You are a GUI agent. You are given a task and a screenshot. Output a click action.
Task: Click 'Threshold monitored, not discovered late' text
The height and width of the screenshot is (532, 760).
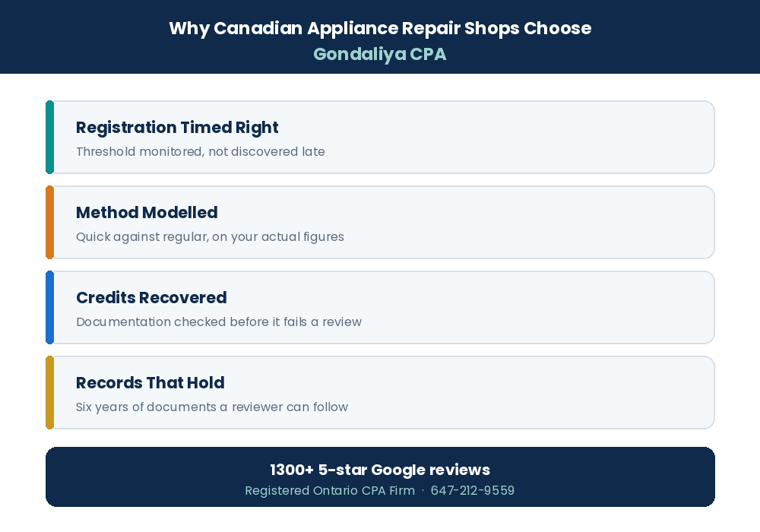pos(200,152)
